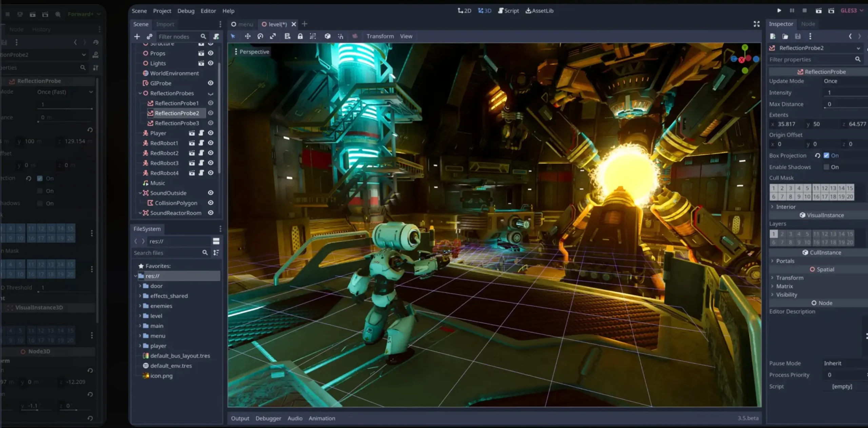Image resolution: width=868 pixels, height=428 pixels.
Task: Revert Box Projection to default icon
Action: [x=817, y=156]
